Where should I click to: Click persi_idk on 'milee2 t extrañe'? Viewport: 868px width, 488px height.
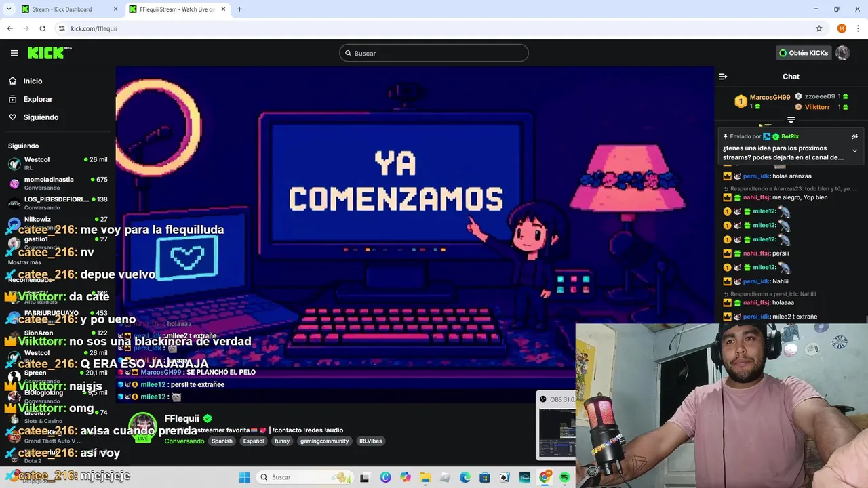(756, 317)
